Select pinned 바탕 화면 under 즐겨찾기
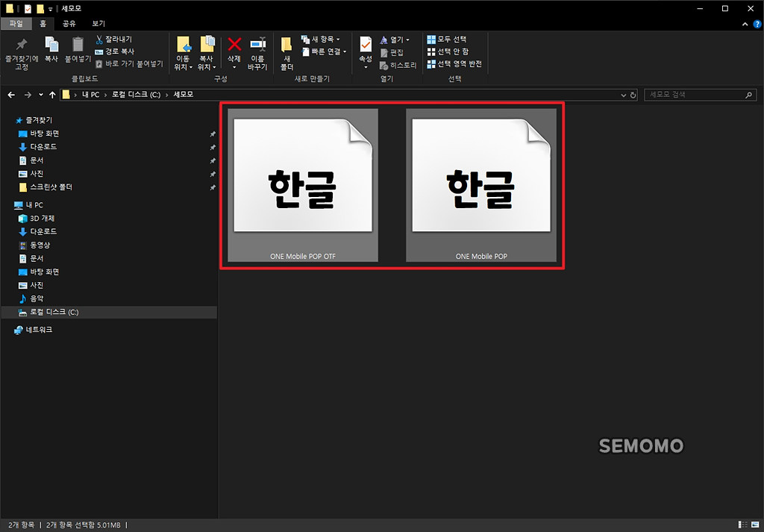 point(39,134)
